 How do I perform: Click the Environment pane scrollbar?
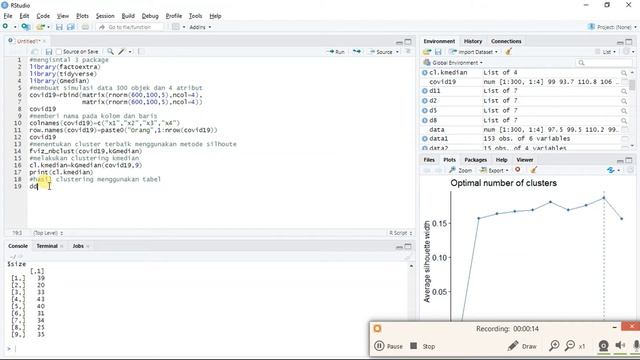click(x=632, y=85)
